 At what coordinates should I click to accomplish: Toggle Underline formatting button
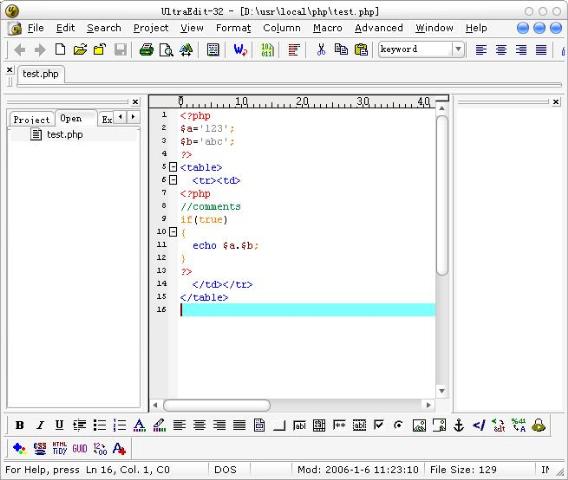[x=59, y=425]
